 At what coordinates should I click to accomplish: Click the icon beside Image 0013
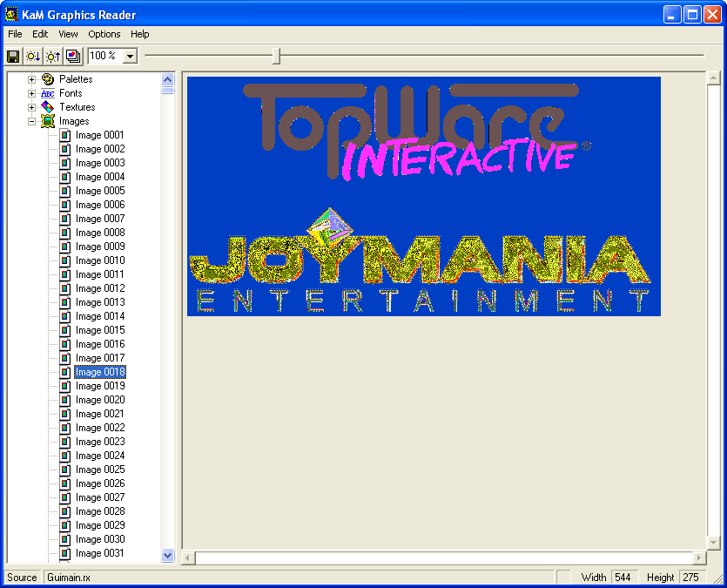(65, 302)
